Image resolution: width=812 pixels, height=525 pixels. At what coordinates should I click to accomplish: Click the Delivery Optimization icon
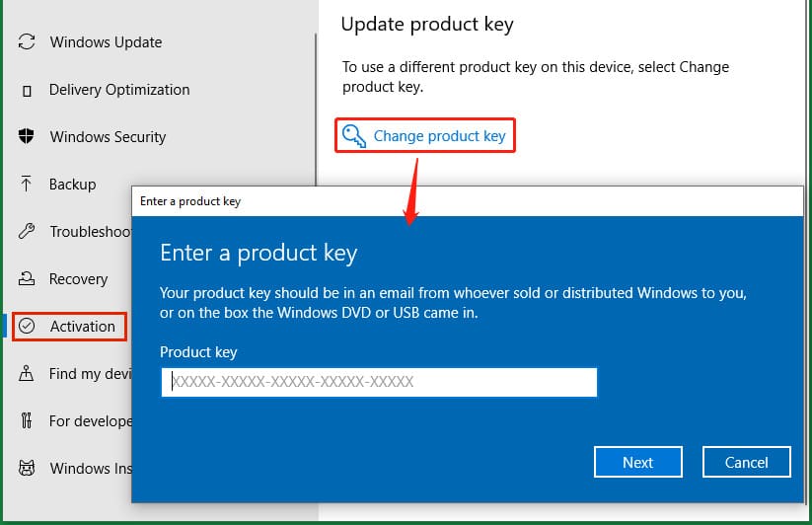pyautogui.click(x=28, y=90)
